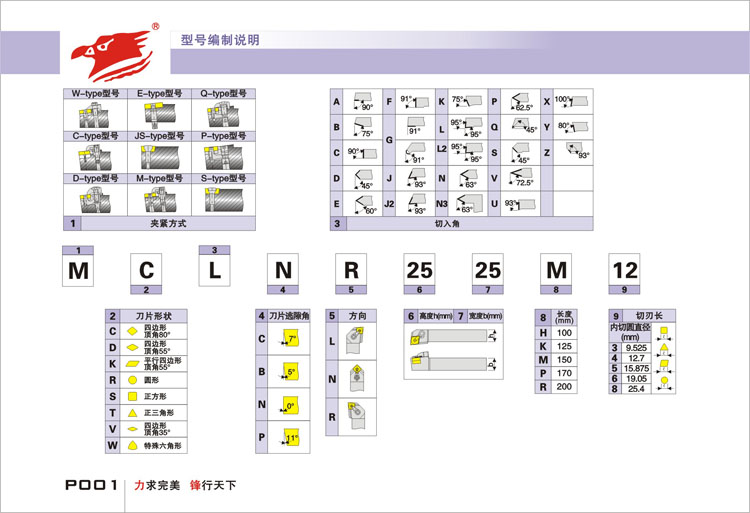Screen dimensions: 750x513
Task: Select the 60° entry angle icon for code E
Action: click(365, 205)
